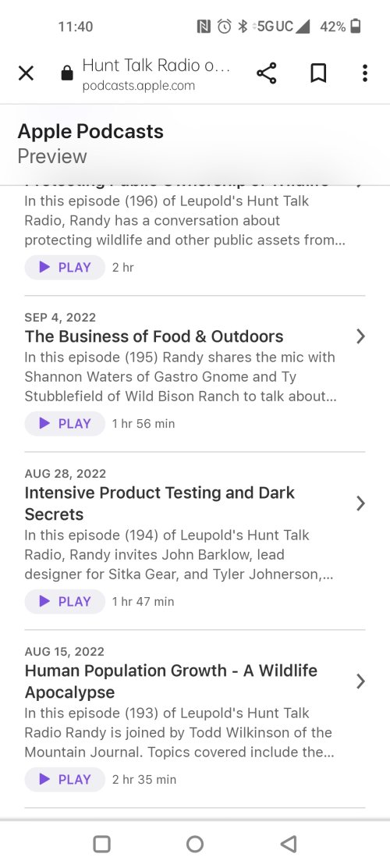Bookmark the current podcast page
390x868 pixels.
318,73
